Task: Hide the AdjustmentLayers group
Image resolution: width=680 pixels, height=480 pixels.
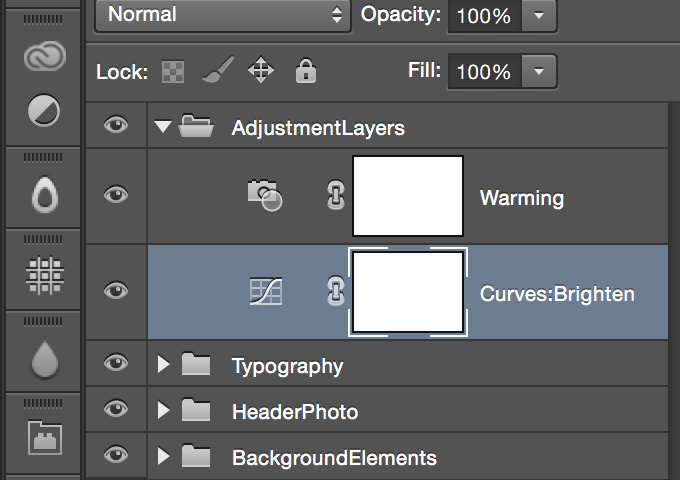Action: click(116, 125)
